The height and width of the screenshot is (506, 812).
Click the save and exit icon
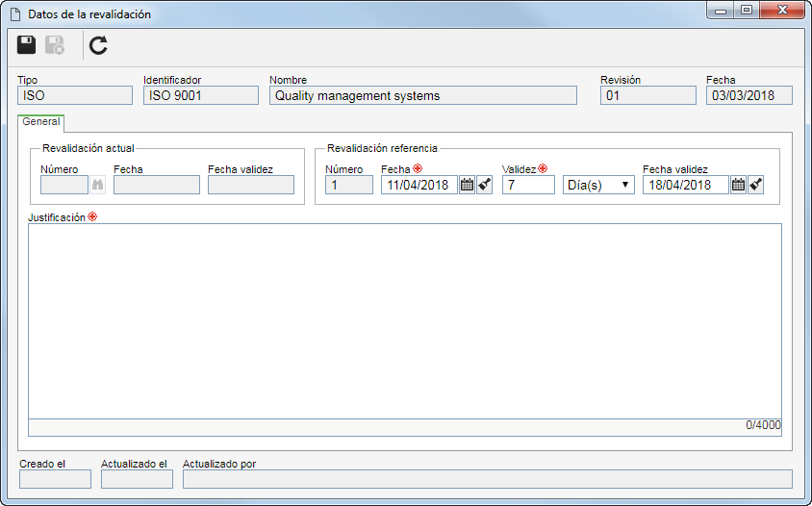point(55,45)
